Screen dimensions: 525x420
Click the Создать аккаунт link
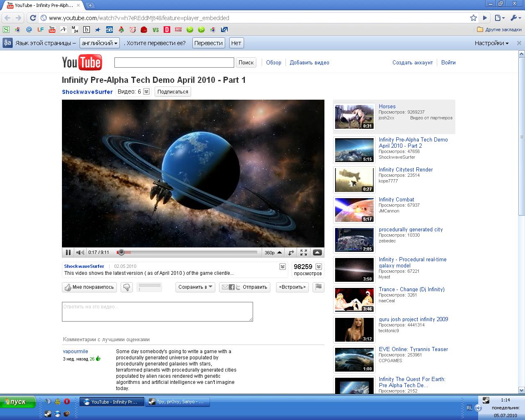point(413,63)
